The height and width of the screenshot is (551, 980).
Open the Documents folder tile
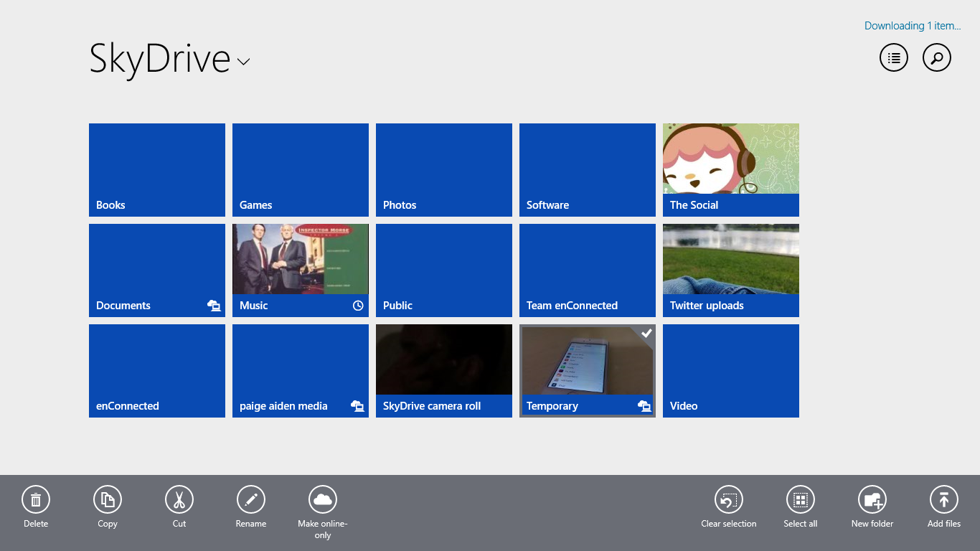coord(157,270)
